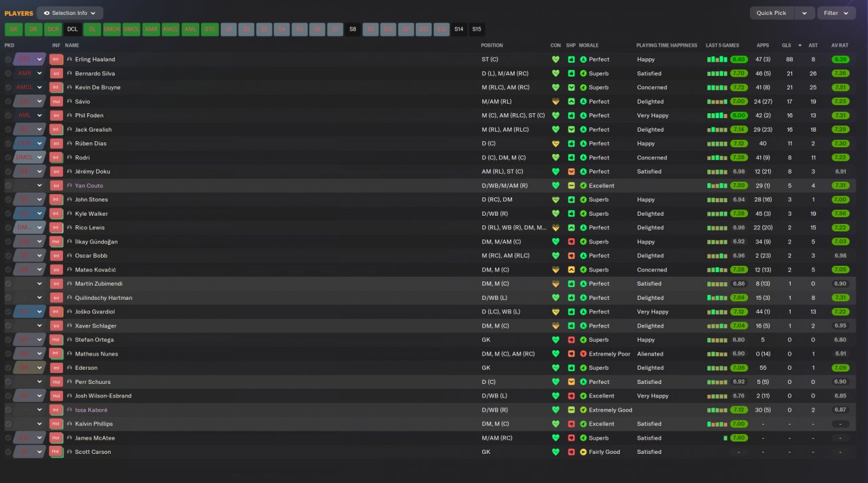Select the S8 substitute slot tab
The height and width of the screenshot is (483, 868).
pos(353,29)
